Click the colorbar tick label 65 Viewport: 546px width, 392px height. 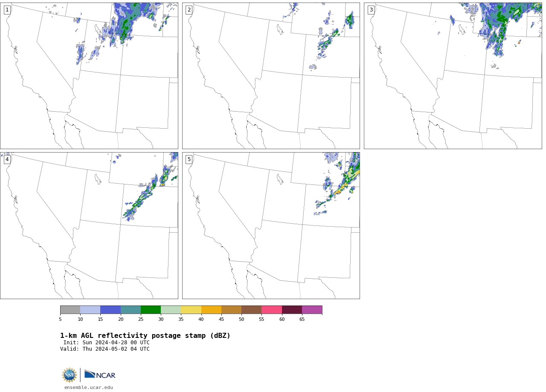point(302,320)
